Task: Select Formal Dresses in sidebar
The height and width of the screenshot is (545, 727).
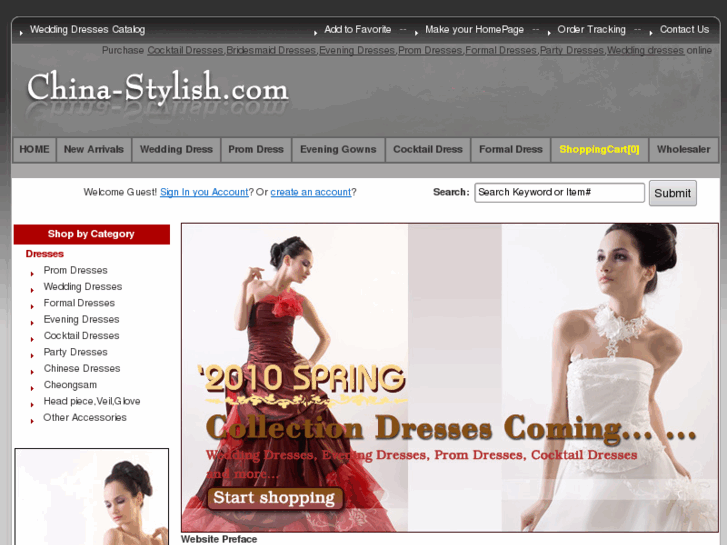Action: pos(79,303)
